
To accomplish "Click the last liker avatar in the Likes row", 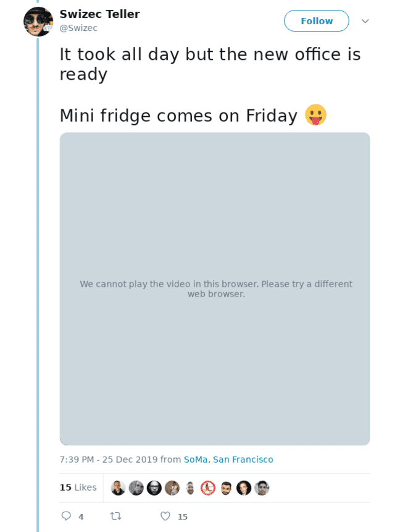I will pos(262,488).
